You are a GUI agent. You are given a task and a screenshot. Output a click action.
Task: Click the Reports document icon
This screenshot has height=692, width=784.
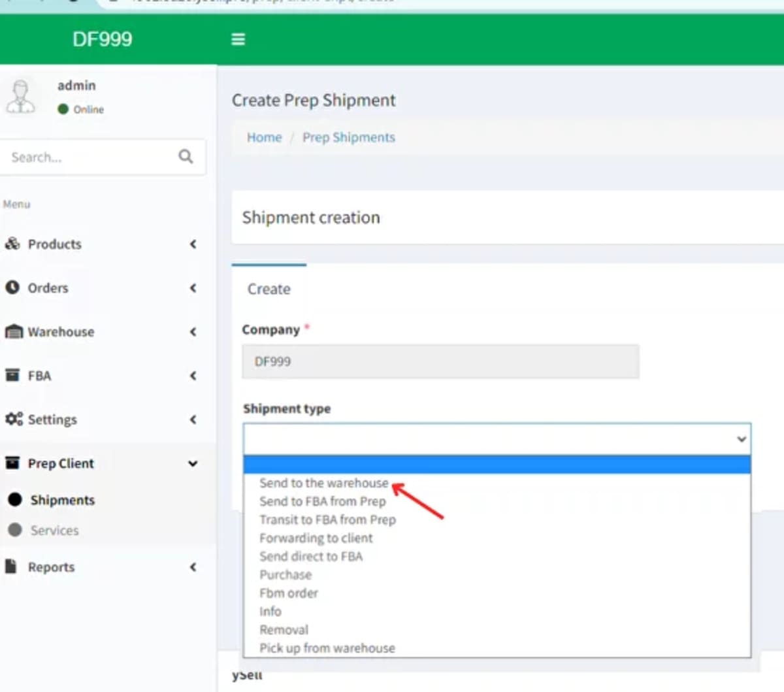pyautogui.click(x=11, y=567)
